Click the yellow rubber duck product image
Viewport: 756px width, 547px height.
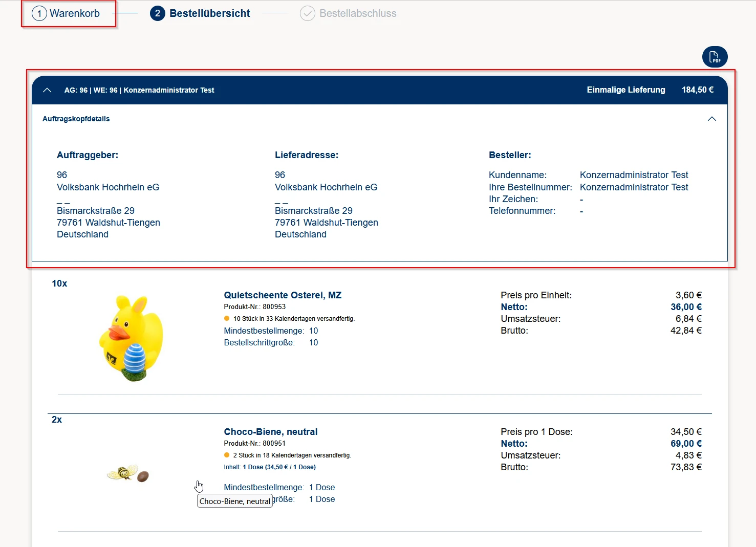click(131, 338)
